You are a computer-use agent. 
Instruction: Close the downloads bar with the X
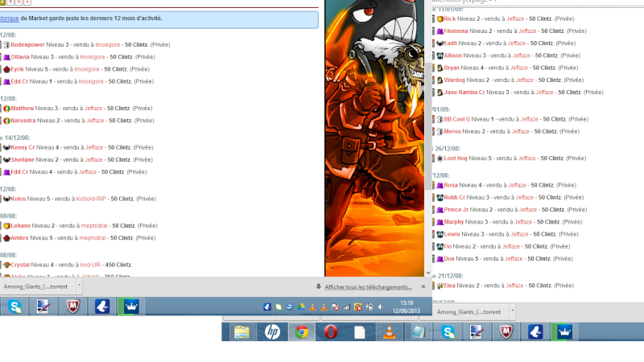(x=423, y=287)
